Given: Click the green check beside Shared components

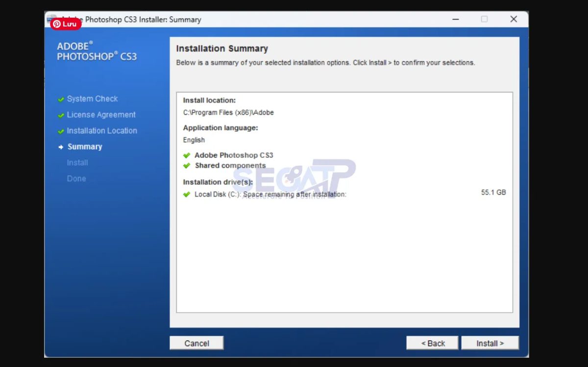Looking at the screenshot, I should 187,166.
